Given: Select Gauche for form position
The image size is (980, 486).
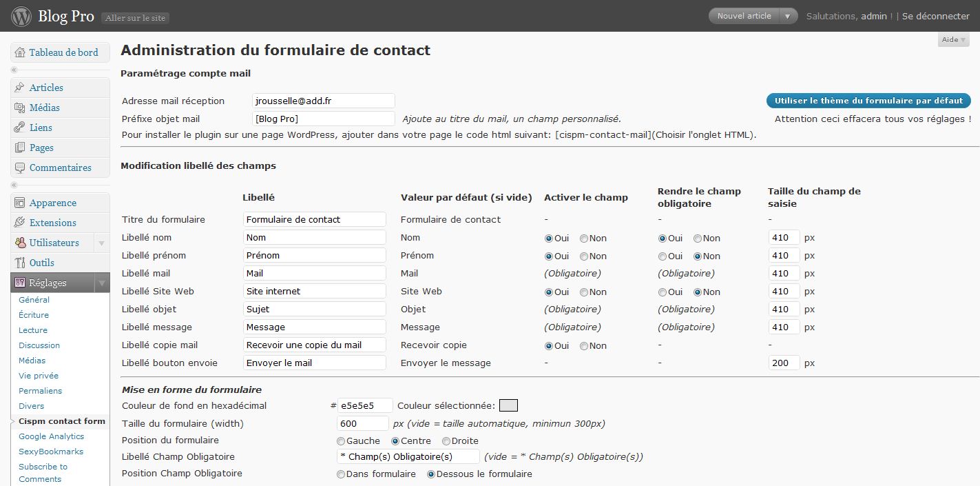Looking at the screenshot, I should (x=341, y=441).
